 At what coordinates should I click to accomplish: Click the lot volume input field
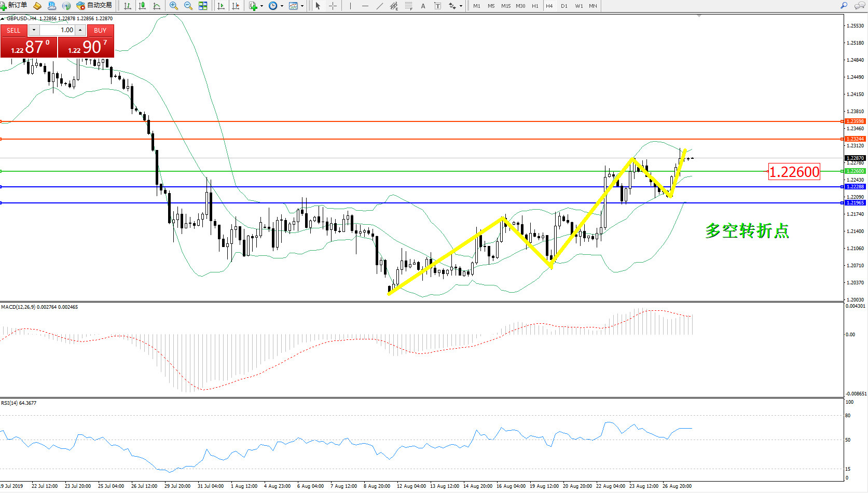coord(58,30)
